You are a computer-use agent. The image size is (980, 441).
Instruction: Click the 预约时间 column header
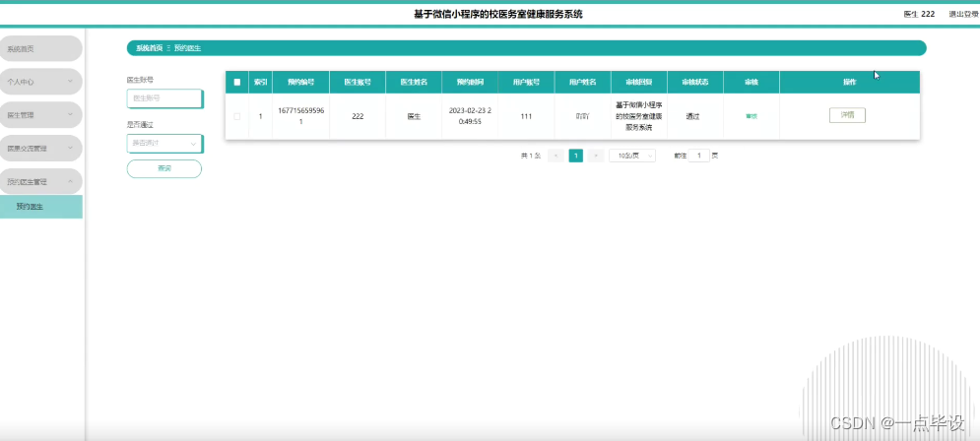(x=470, y=82)
